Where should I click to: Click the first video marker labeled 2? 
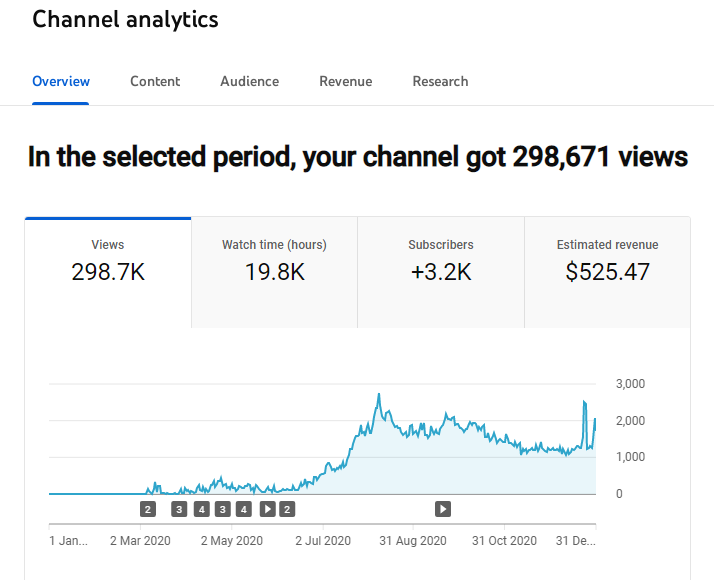click(x=148, y=509)
